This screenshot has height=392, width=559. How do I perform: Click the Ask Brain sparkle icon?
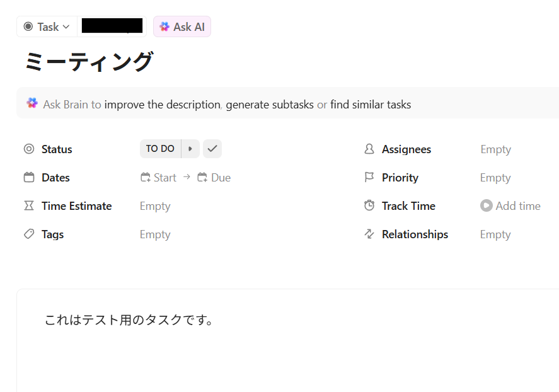click(32, 103)
